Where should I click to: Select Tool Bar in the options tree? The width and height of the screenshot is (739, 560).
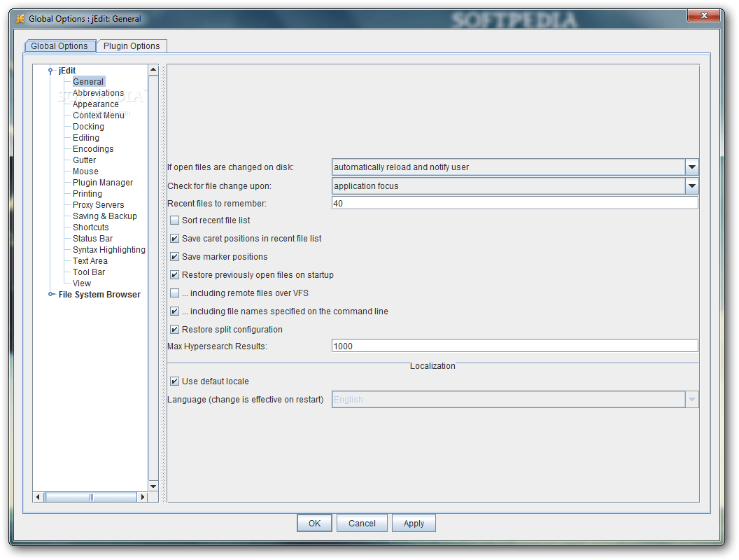tap(89, 272)
